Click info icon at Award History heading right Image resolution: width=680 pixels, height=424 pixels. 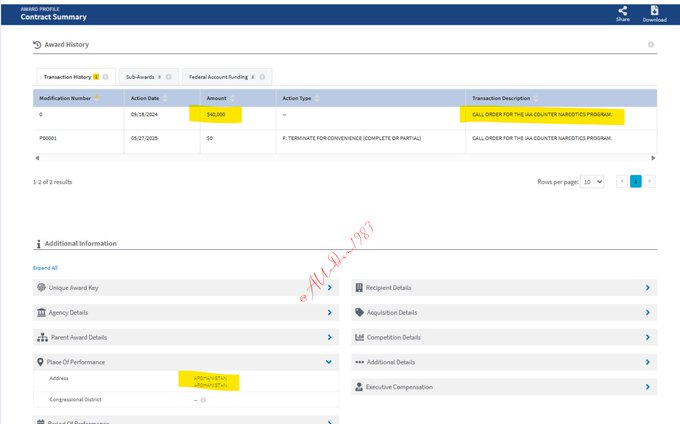651,45
